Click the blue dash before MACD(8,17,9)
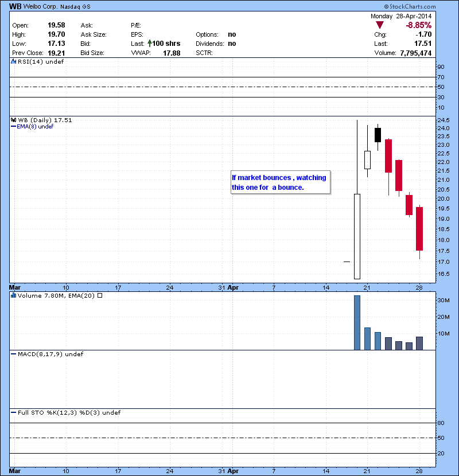459x476 pixels. [13, 354]
